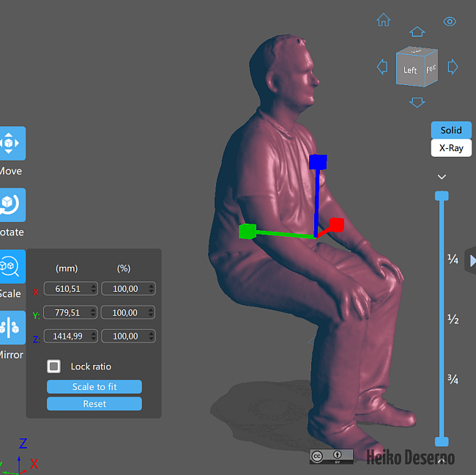
Task: Select the Move tool icon
Action: (x=12, y=143)
